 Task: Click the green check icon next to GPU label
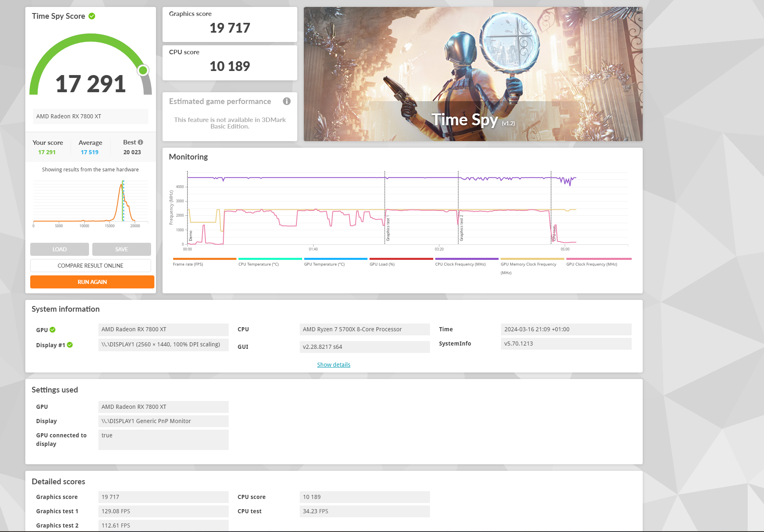[x=53, y=330]
